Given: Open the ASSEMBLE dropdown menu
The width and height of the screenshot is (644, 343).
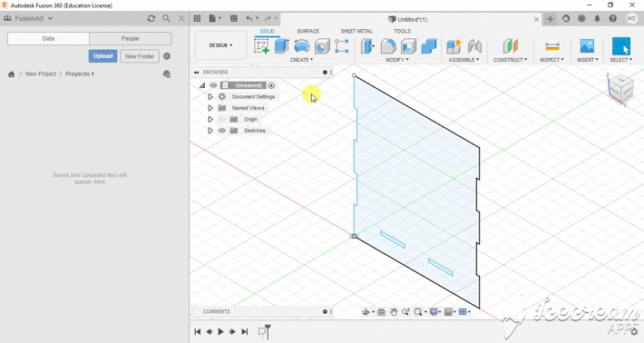Looking at the screenshot, I should coord(463,60).
